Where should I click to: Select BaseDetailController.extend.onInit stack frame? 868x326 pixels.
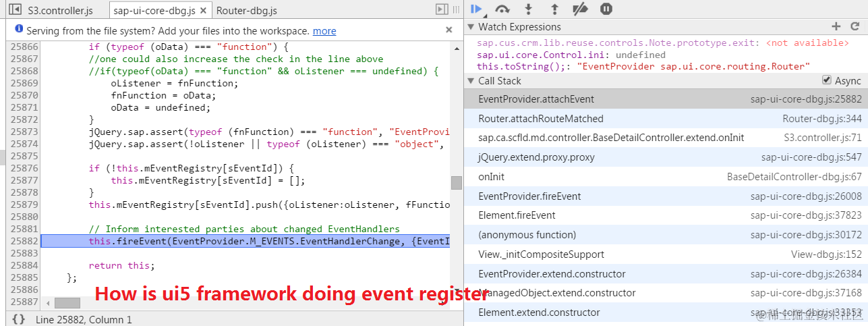coord(666,138)
